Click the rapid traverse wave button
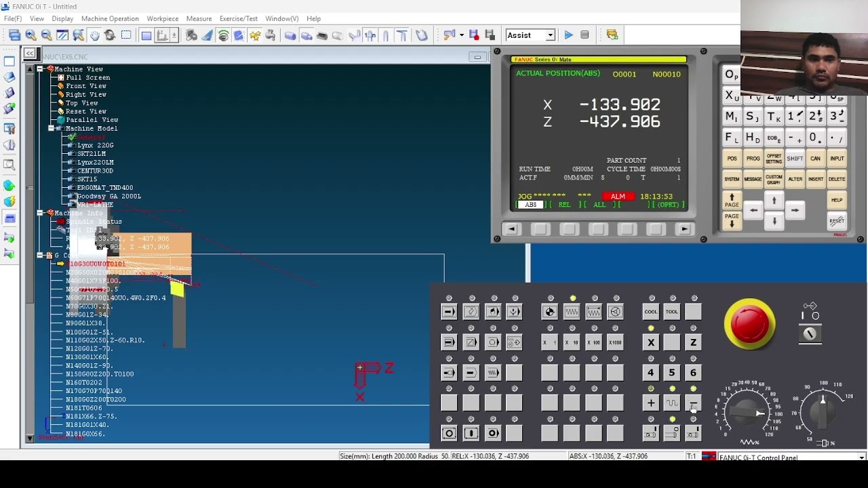 click(x=671, y=403)
